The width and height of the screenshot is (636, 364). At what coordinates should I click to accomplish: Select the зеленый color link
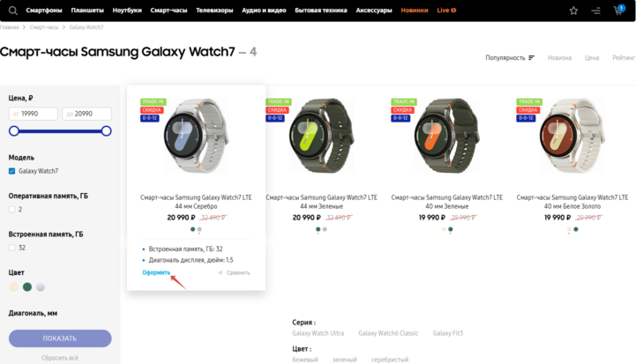[x=345, y=360]
